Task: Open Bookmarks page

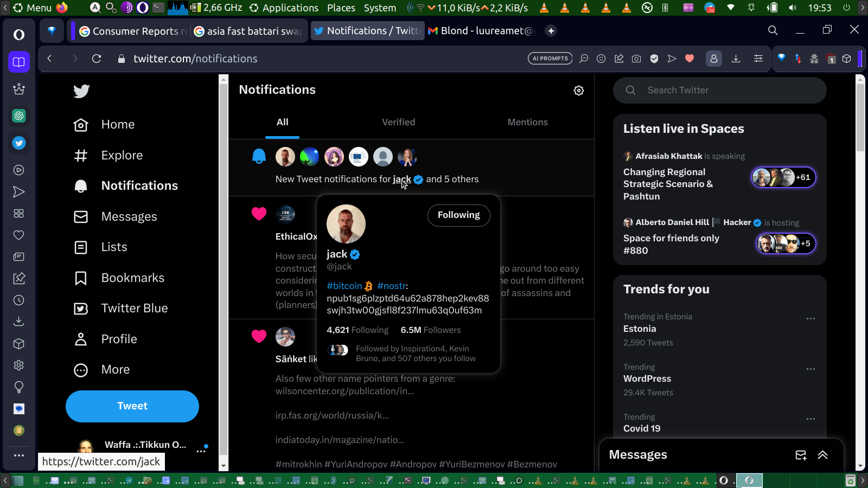Action: pos(119,278)
